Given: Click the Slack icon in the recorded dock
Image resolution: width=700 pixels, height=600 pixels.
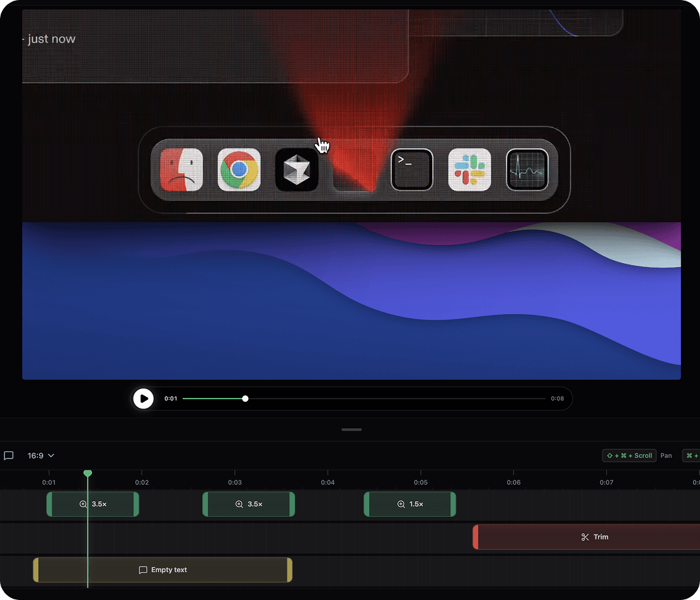Looking at the screenshot, I should (x=469, y=169).
